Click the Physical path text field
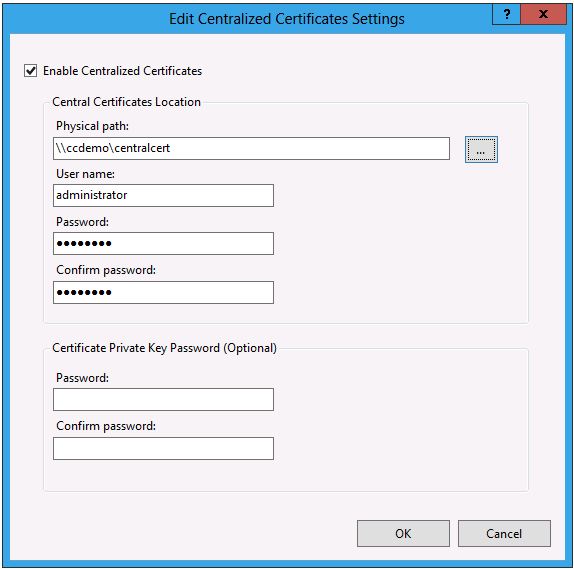 pos(251,149)
